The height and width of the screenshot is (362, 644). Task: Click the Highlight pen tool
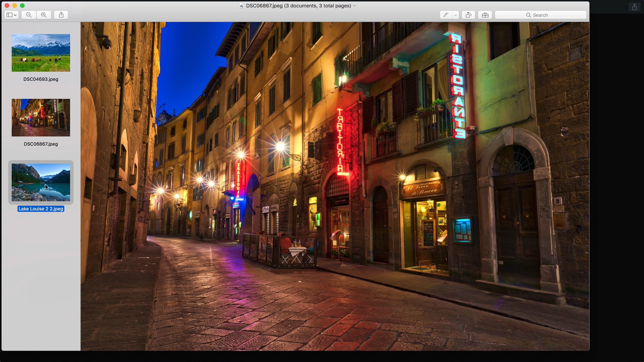[x=446, y=15]
